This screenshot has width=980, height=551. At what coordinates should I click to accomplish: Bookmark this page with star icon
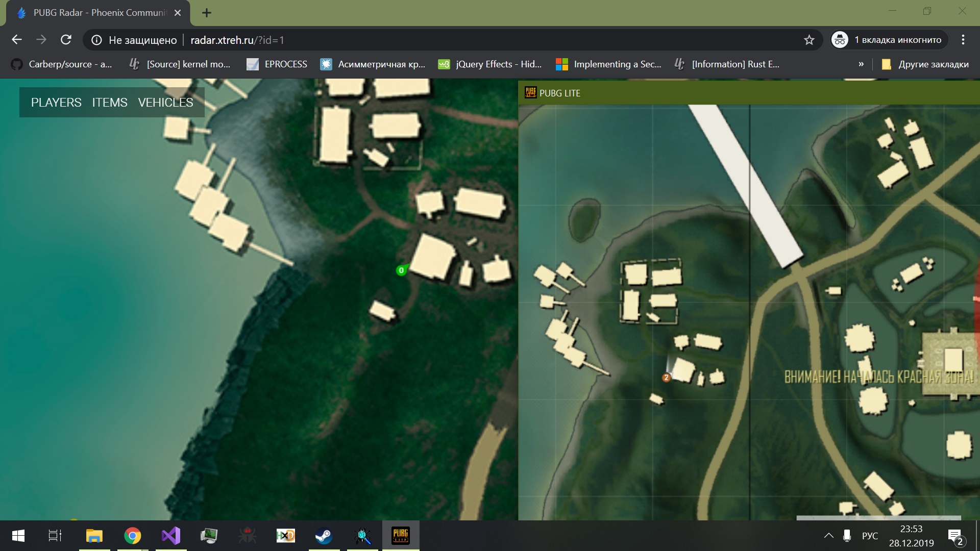[x=809, y=40]
